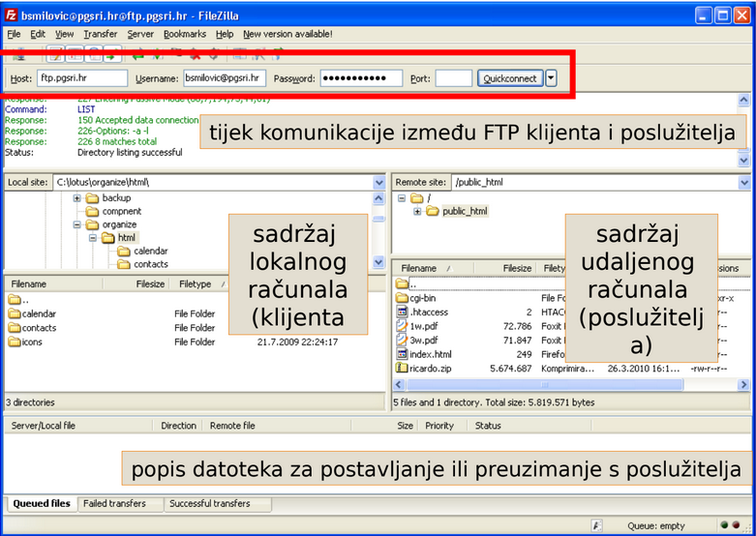Open the Bookmarks menu
Image resolution: width=756 pixels, height=536 pixels.
click(x=185, y=34)
